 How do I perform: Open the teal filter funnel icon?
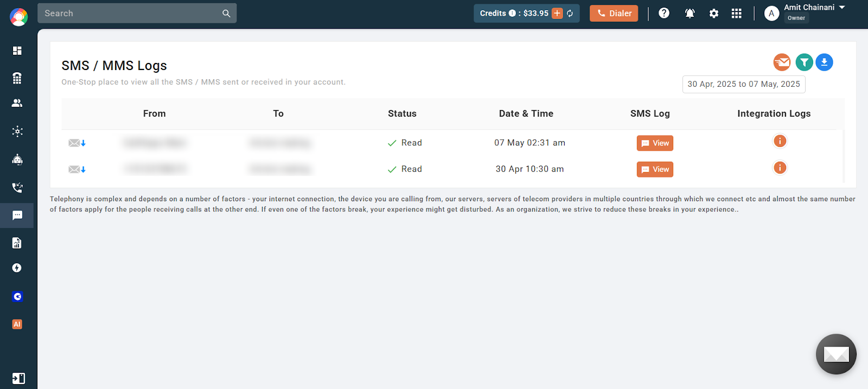point(805,62)
